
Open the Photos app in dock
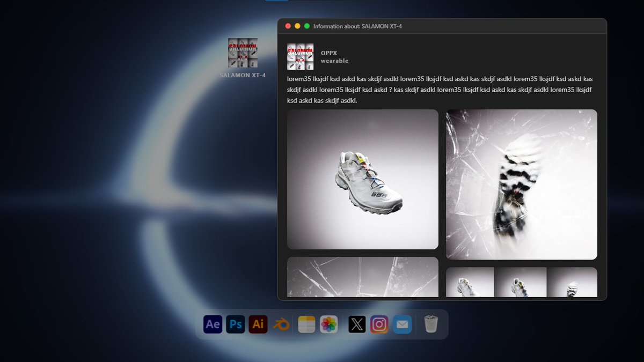tap(329, 324)
